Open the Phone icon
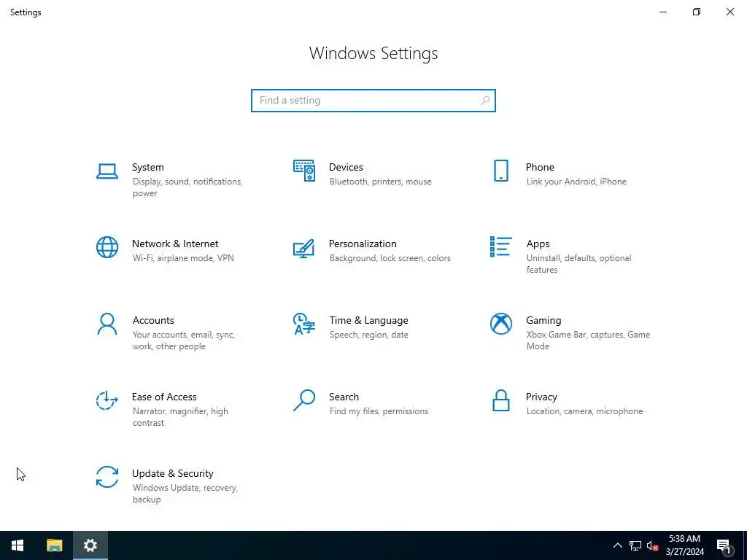Screen dimensions: 747x560 (x=500, y=171)
